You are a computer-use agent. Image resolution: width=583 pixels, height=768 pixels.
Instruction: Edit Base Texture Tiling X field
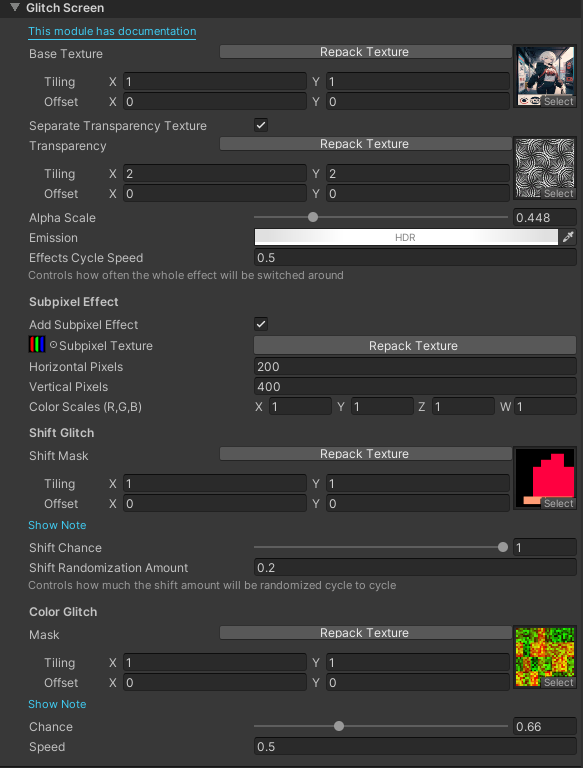[x=215, y=81]
